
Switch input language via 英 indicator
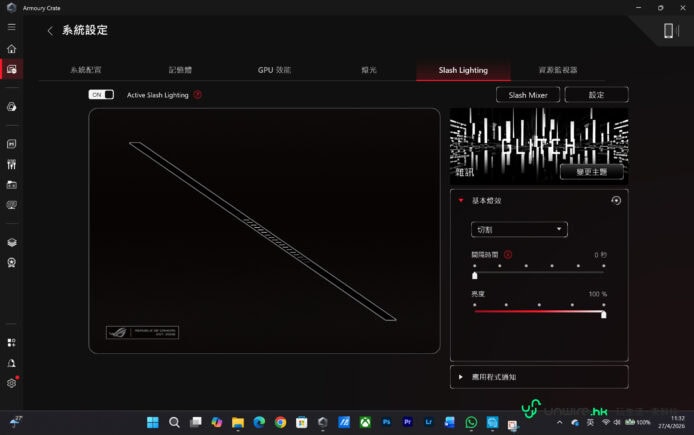click(590, 423)
